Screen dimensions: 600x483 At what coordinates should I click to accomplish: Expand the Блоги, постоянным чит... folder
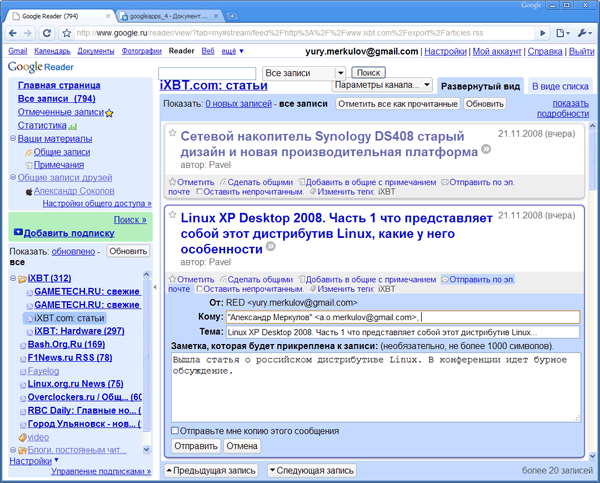[x=13, y=450]
